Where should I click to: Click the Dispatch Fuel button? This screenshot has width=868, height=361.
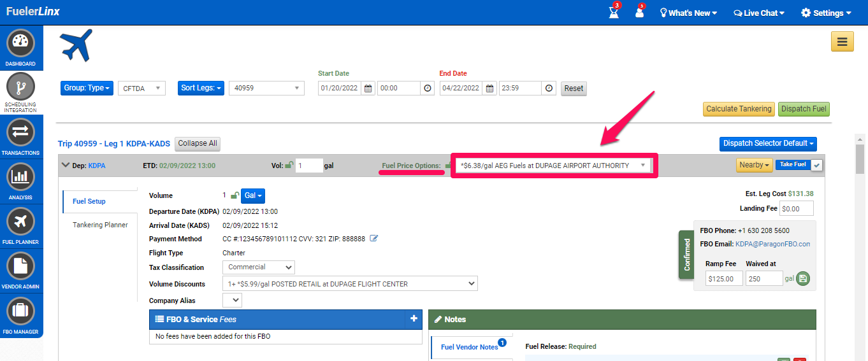click(x=804, y=109)
